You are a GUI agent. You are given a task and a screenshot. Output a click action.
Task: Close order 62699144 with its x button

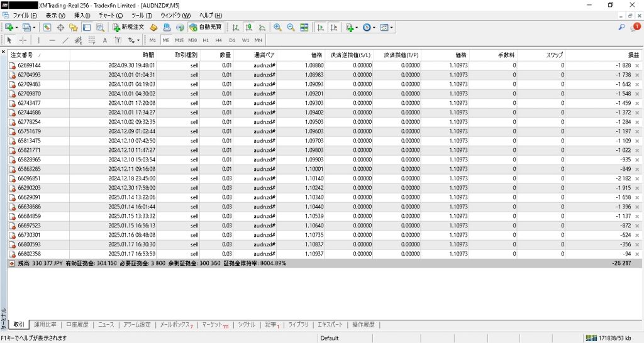[x=637, y=65]
